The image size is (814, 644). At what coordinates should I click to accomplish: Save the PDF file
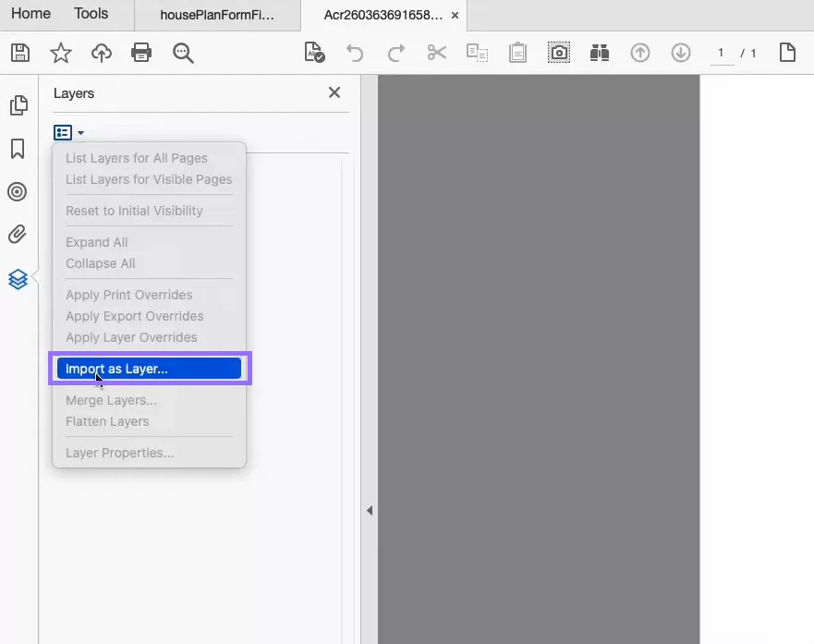coord(19,53)
